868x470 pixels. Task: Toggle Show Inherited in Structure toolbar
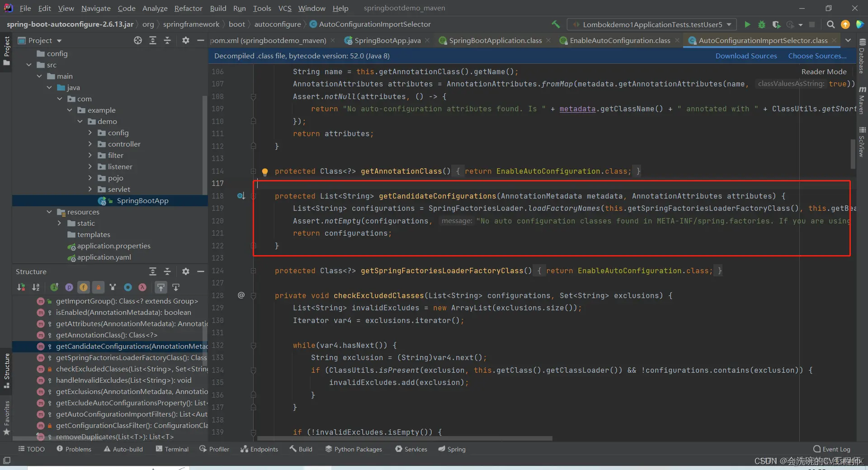[x=54, y=287]
